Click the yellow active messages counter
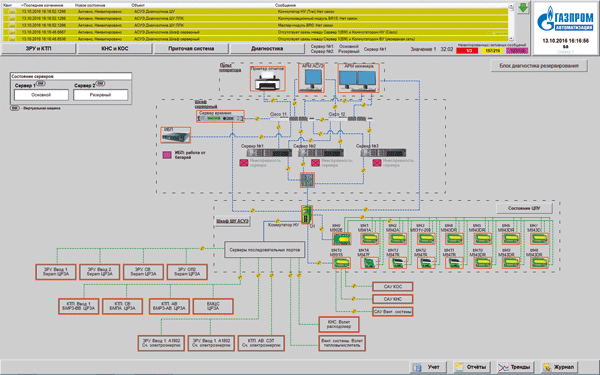 tap(492, 51)
